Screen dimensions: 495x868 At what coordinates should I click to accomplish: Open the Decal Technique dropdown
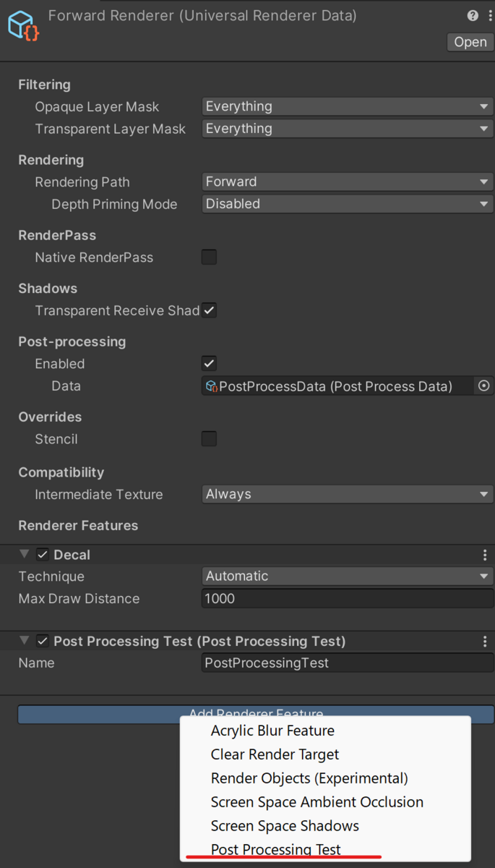347,576
